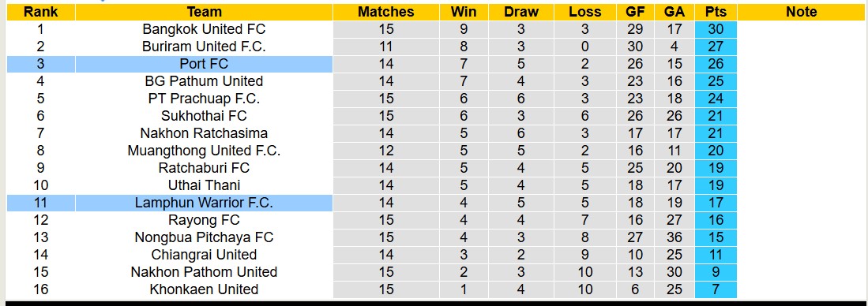Screen dimensions: 868x306
Task: Click the Ratchaburi FC team name
Action: (x=204, y=168)
